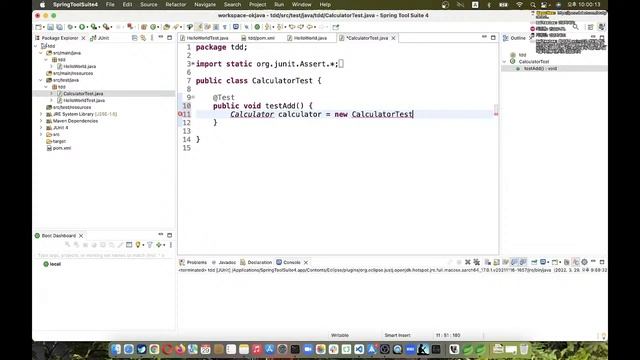Click the Forward navigation arrow in toolbar

322,27
